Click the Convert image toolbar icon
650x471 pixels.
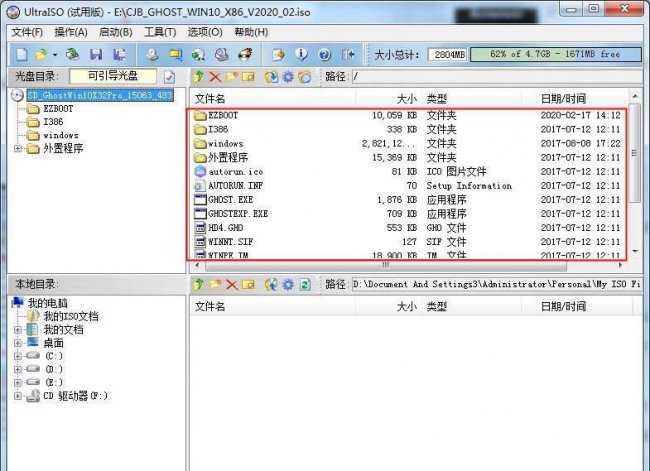tap(198, 54)
